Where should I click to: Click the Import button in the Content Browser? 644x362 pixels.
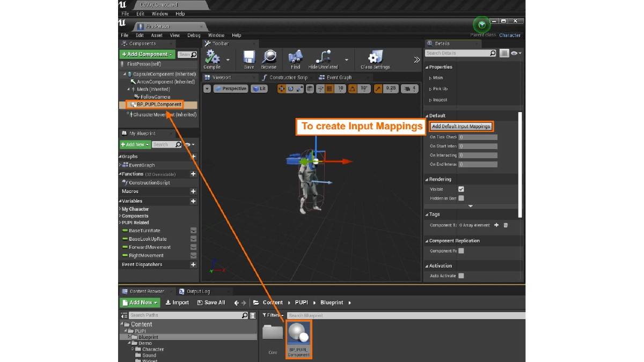(177, 302)
